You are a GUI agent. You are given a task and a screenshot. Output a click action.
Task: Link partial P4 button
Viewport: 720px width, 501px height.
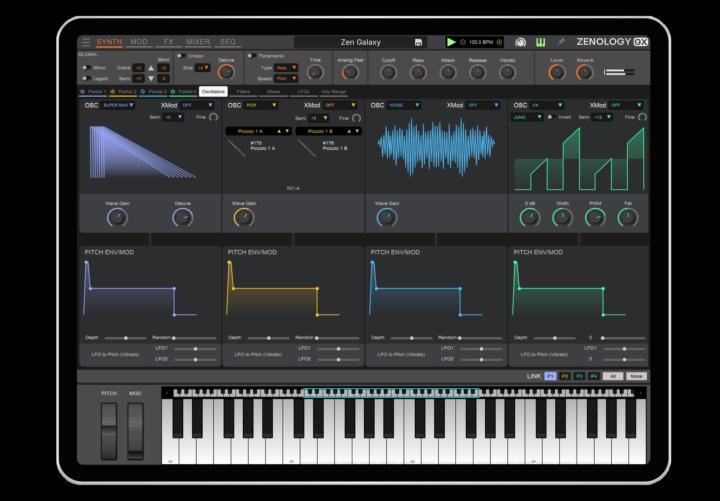[594, 376]
